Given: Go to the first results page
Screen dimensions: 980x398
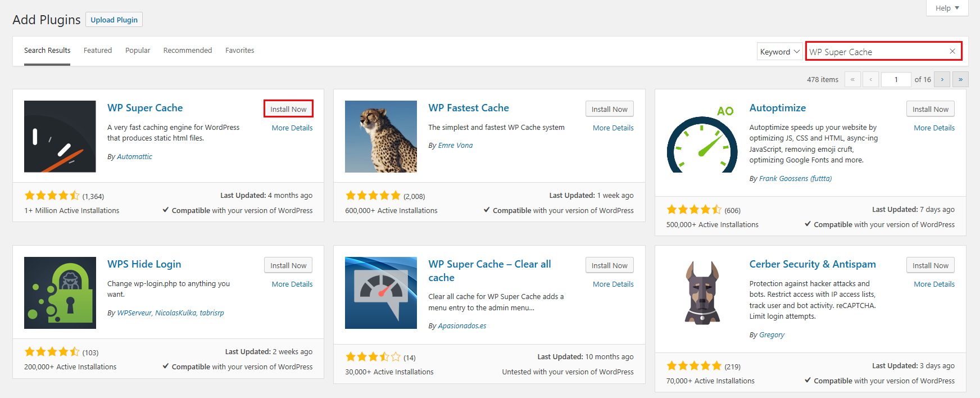Looking at the screenshot, I should click(852, 79).
